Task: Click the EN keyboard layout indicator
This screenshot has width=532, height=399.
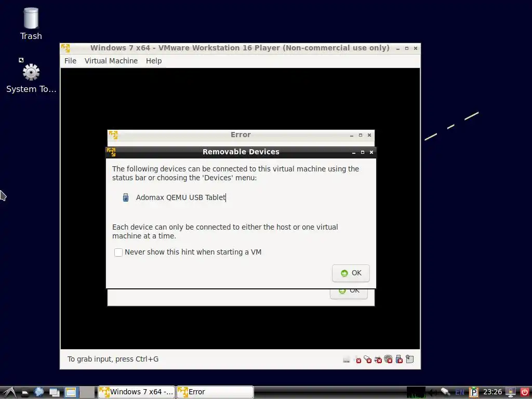Action: coord(460,393)
